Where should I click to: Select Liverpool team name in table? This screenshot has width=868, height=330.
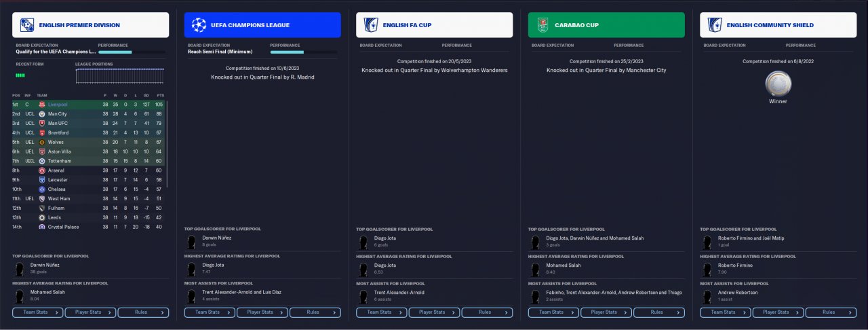pos(58,105)
